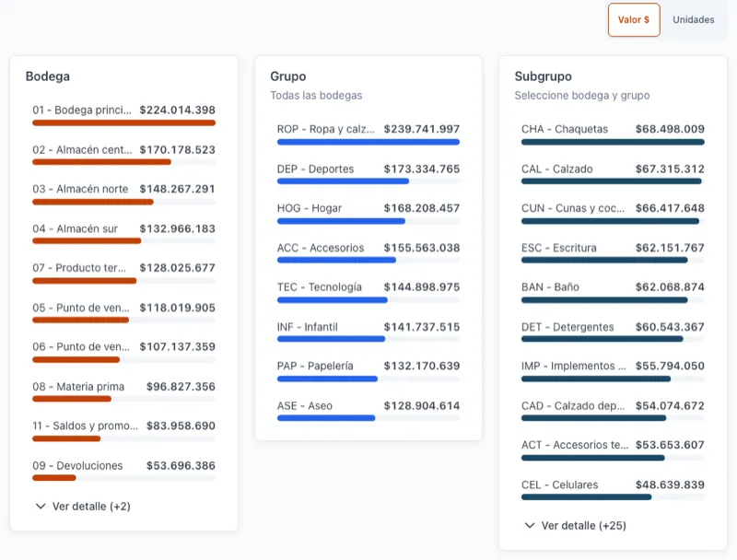737x560 pixels.
Task: Switch to Unidades view
Action: 694,19
